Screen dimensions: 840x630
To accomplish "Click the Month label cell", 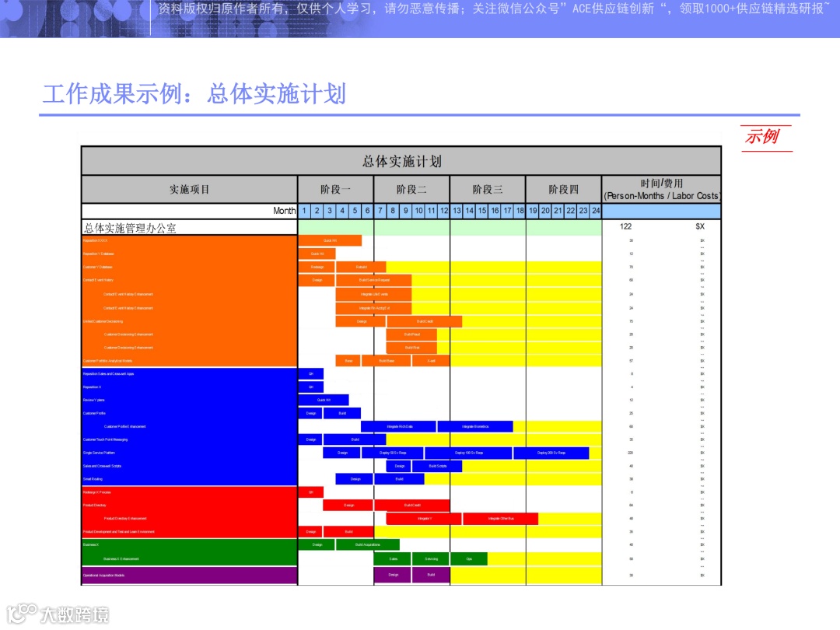I will (x=189, y=211).
